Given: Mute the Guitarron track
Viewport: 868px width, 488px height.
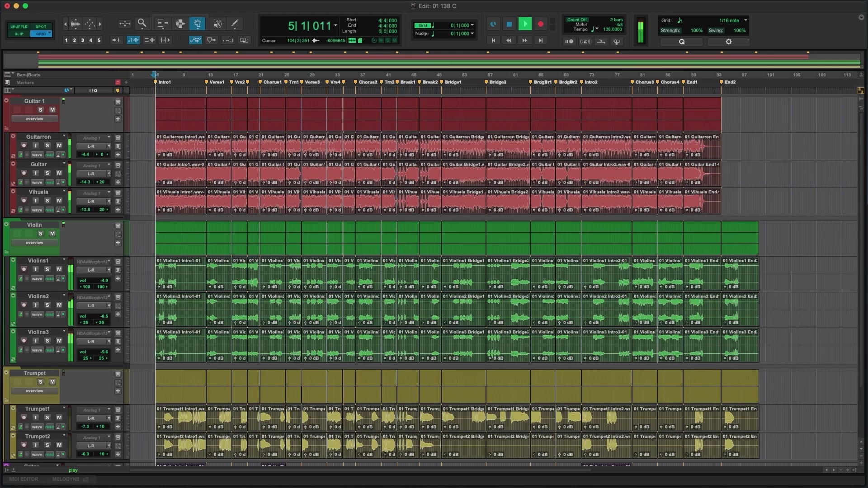Looking at the screenshot, I should [59, 145].
